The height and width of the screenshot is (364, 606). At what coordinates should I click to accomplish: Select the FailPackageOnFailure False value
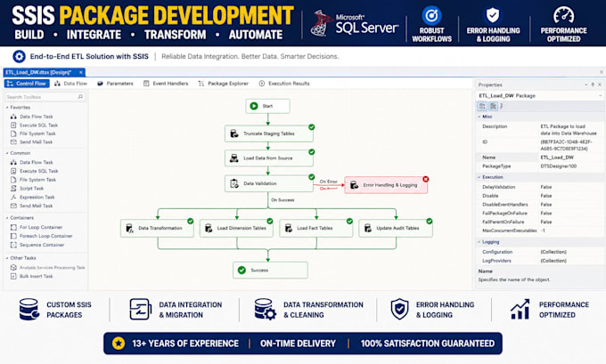point(546,214)
